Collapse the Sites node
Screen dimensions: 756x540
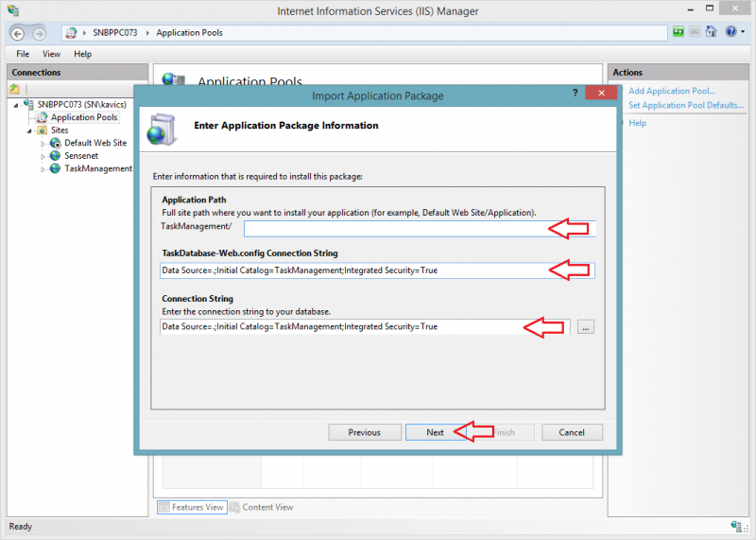pos(29,131)
